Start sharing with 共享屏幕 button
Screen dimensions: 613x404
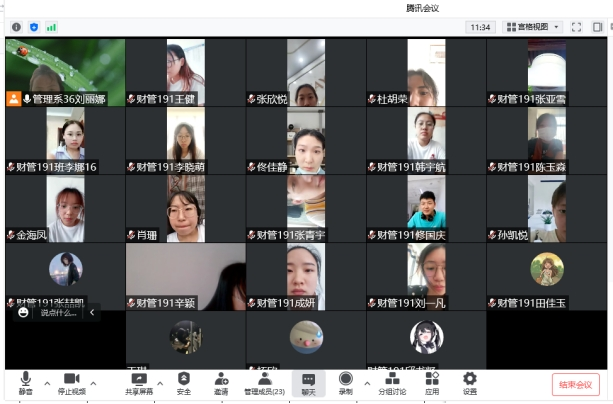pos(138,383)
